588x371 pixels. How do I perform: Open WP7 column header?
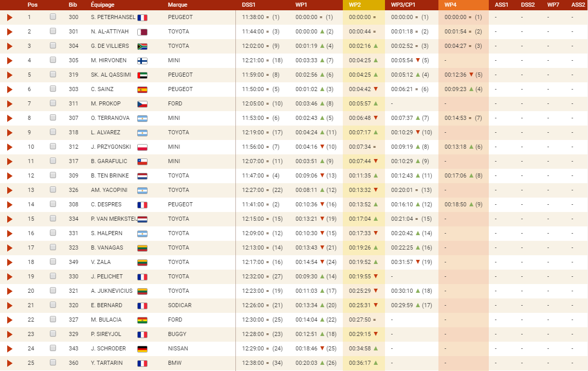tap(553, 5)
